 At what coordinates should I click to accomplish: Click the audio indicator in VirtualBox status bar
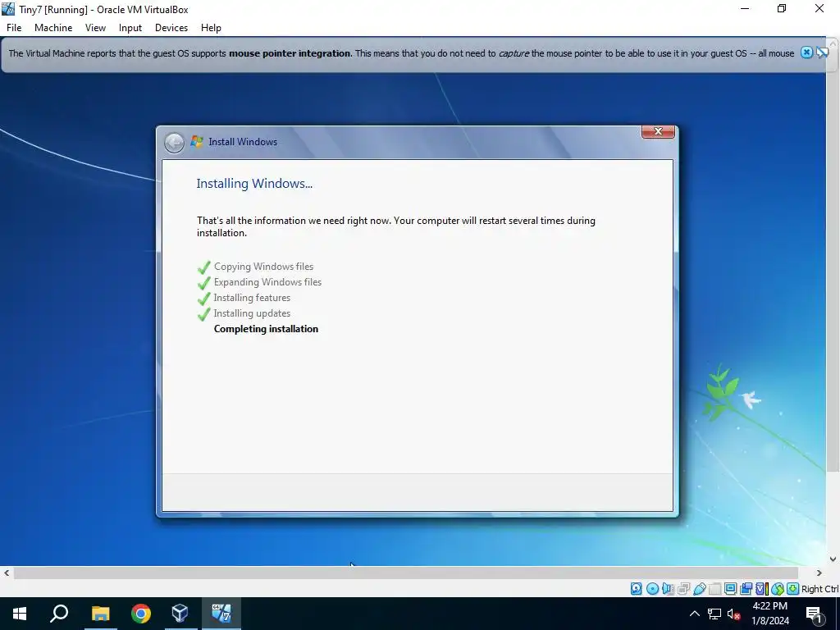[x=668, y=589]
